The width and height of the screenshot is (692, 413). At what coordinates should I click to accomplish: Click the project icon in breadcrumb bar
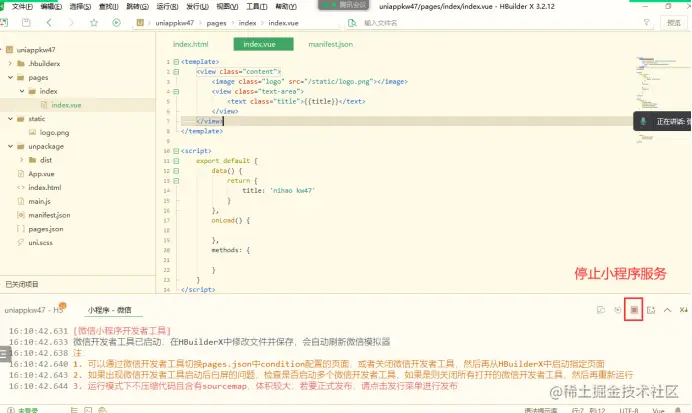(x=140, y=23)
